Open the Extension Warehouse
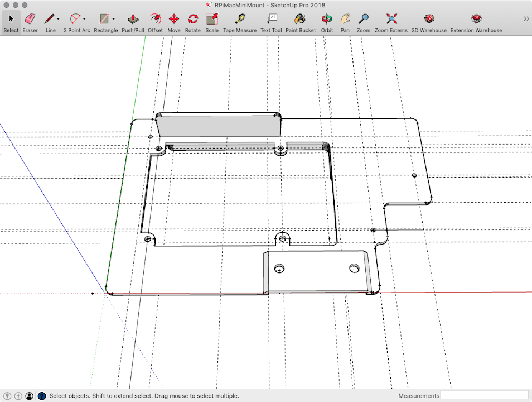The image size is (532, 402). coord(476,22)
